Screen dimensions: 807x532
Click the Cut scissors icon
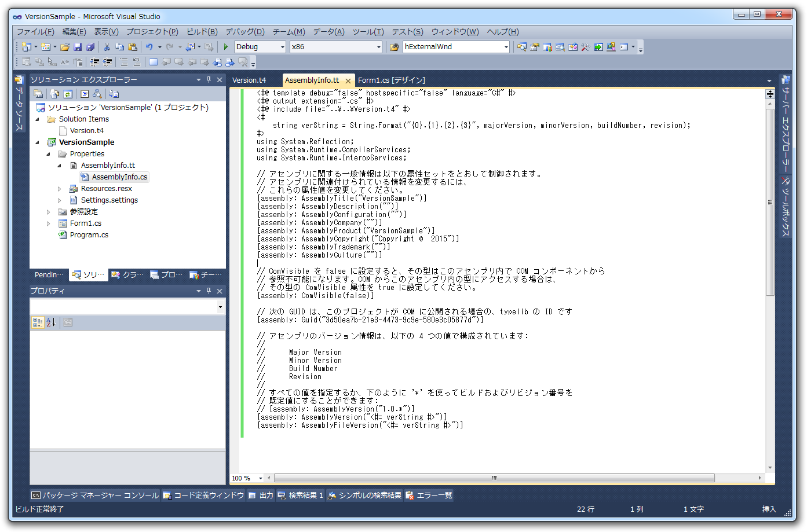tap(107, 47)
